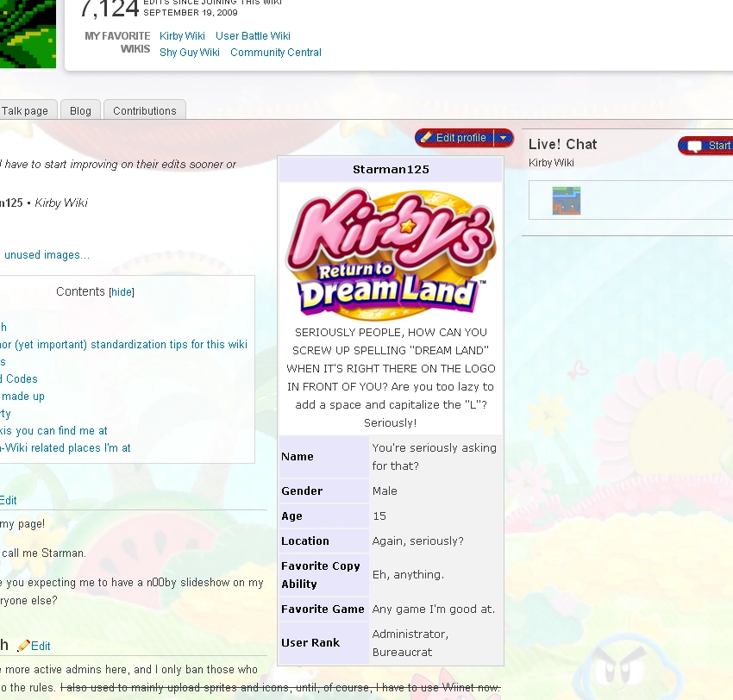Click the pencil icon on Edit profile
The width and height of the screenshot is (733, 700).
tap(425, 137)
